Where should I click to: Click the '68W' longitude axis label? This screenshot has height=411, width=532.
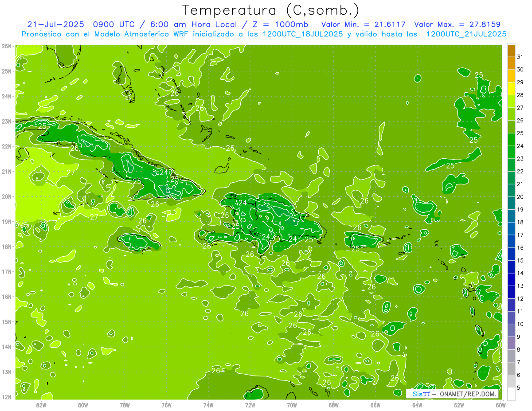pyautogui.click(x=333, y=405)
